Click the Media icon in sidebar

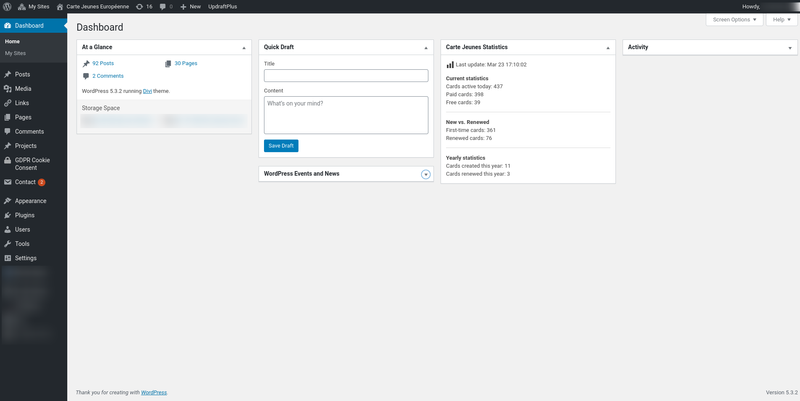tap(7, 89)
